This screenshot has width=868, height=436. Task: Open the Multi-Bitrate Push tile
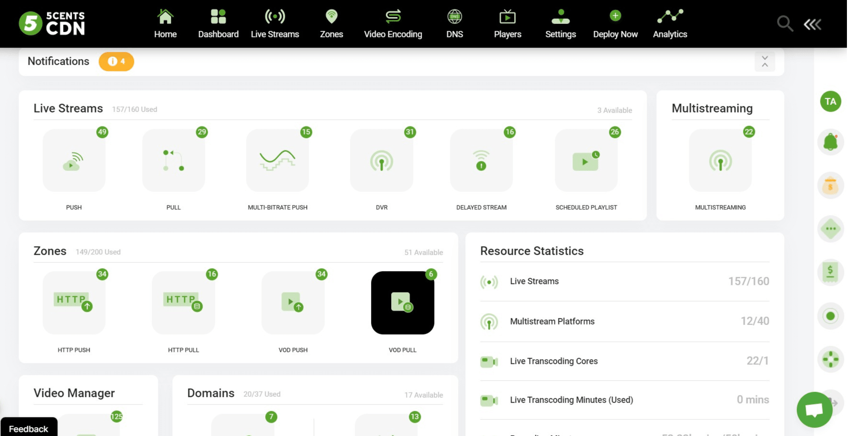point(277,160)
